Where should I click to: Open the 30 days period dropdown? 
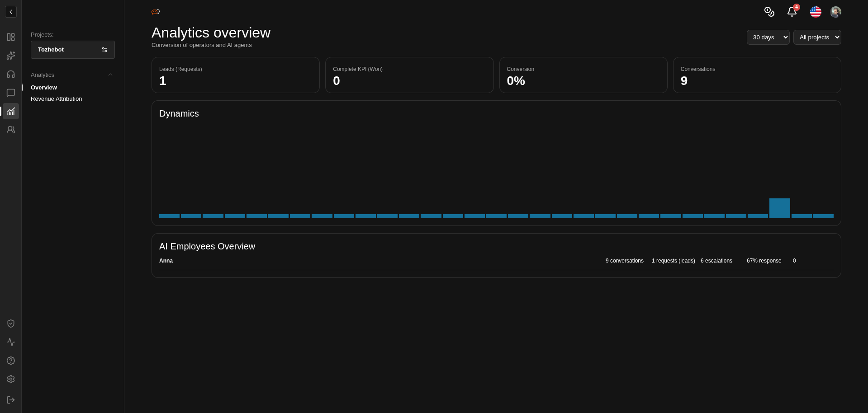tap(768, 37)
